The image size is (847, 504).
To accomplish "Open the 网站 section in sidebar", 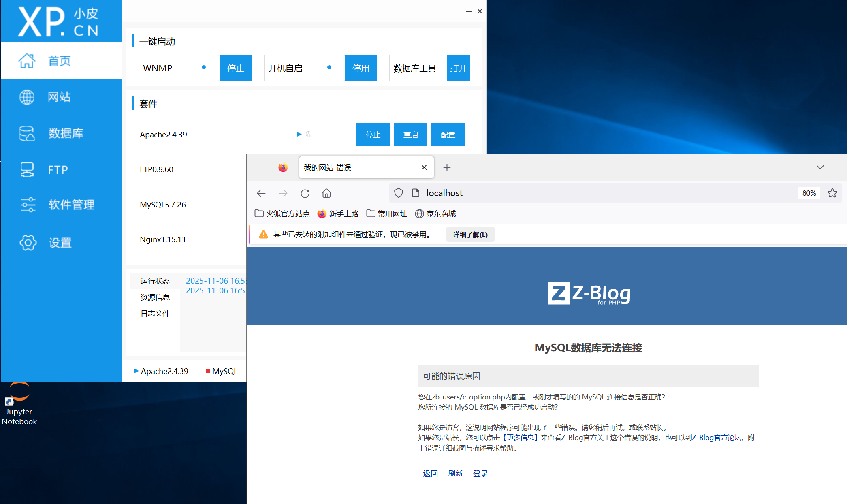I will tap(59, 97).
